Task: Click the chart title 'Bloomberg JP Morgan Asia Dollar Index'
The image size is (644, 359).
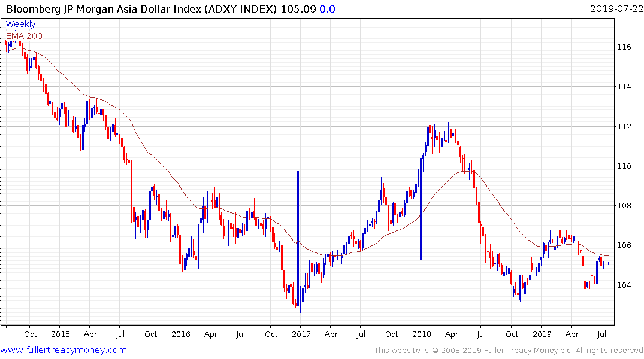Action: click(105, 8)
